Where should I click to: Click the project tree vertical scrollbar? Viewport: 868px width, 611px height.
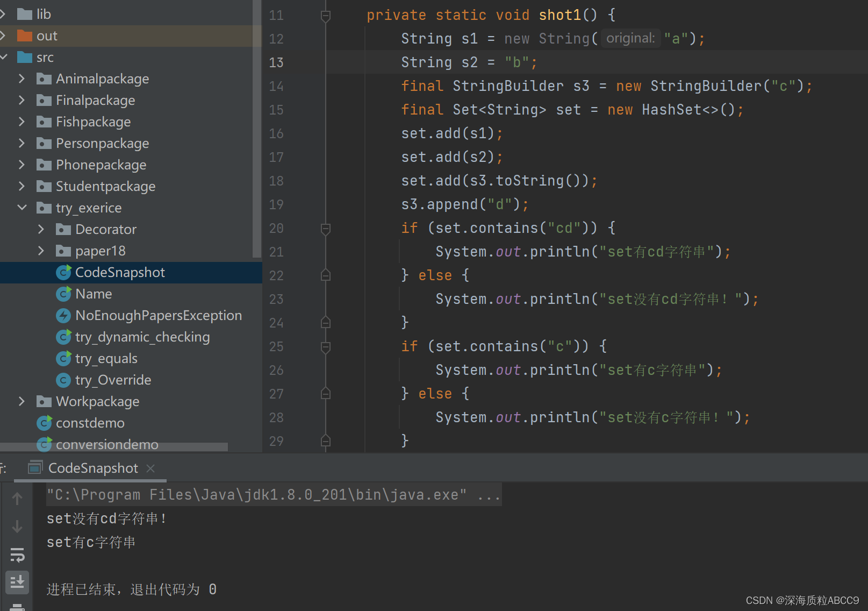tap(257, 129)
